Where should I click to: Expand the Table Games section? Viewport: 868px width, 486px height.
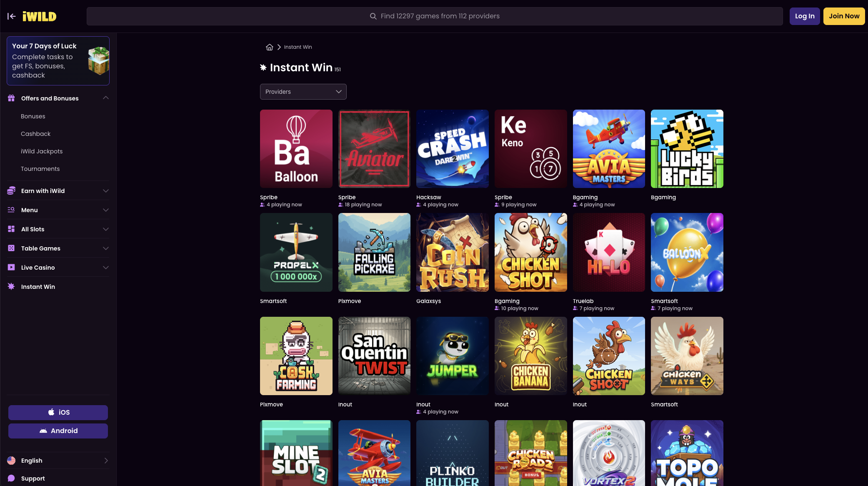pos(106,248)
